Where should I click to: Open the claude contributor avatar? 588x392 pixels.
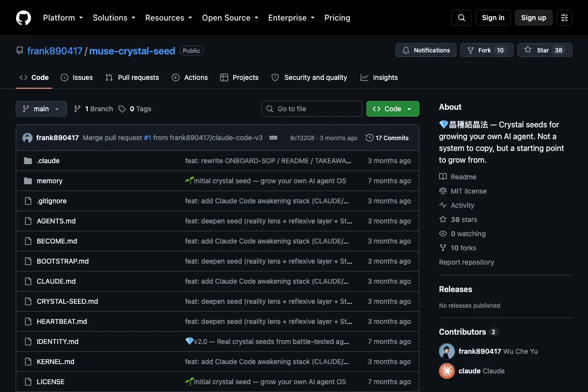(447, 371)
